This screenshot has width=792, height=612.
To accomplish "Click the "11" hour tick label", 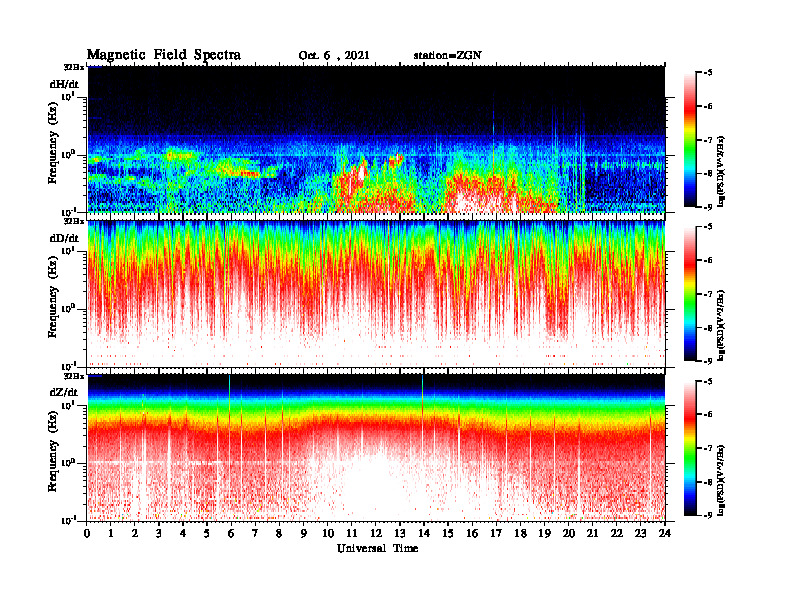I will coord(352,533).
